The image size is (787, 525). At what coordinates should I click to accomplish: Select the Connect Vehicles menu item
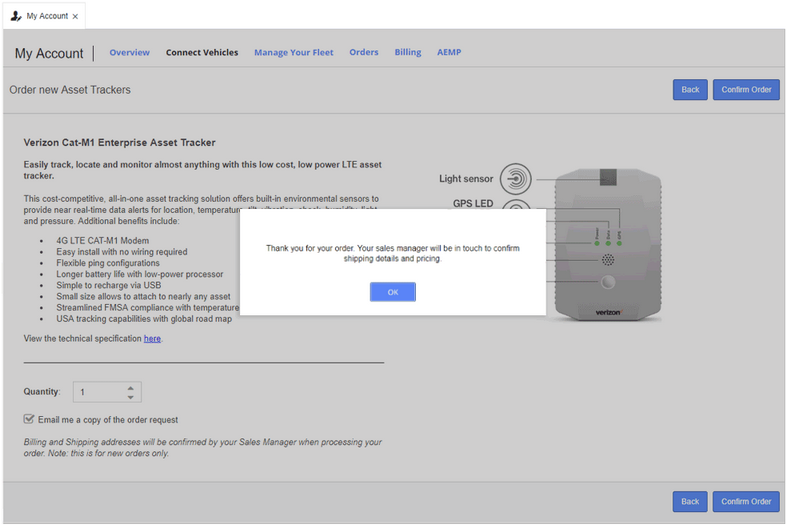(x=202, y=52)
